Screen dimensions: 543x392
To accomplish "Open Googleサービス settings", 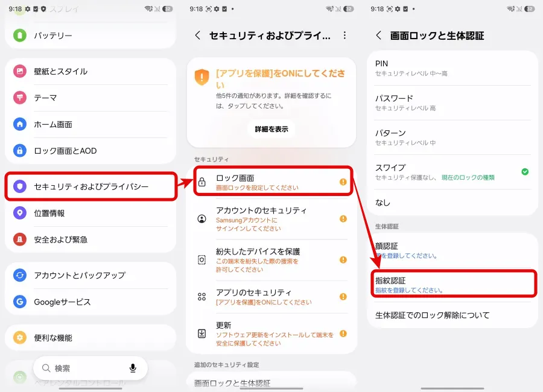I will coord(91,302).
